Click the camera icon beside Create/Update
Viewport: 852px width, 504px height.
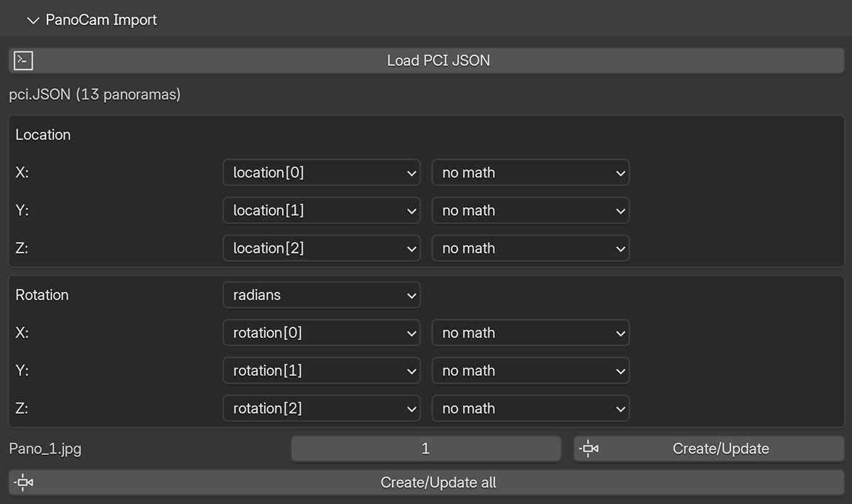[589, 449]
